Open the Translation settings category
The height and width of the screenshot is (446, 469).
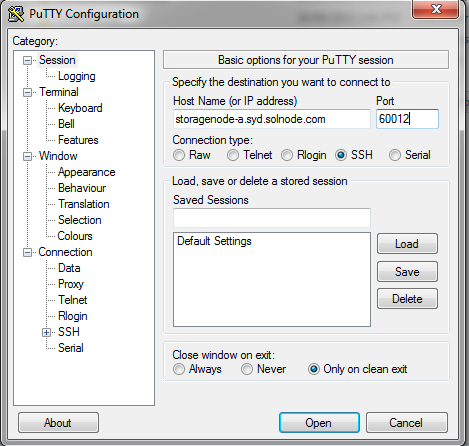(84, 204)
